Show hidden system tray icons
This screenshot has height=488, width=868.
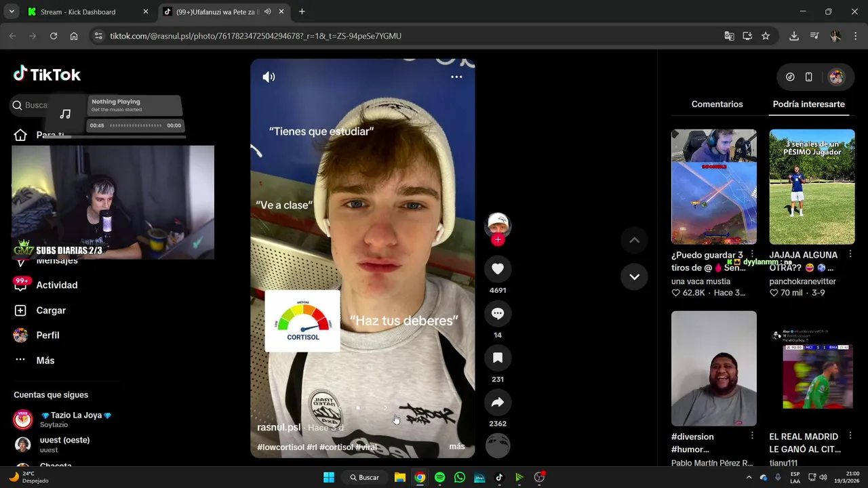(x=749, y=477)
